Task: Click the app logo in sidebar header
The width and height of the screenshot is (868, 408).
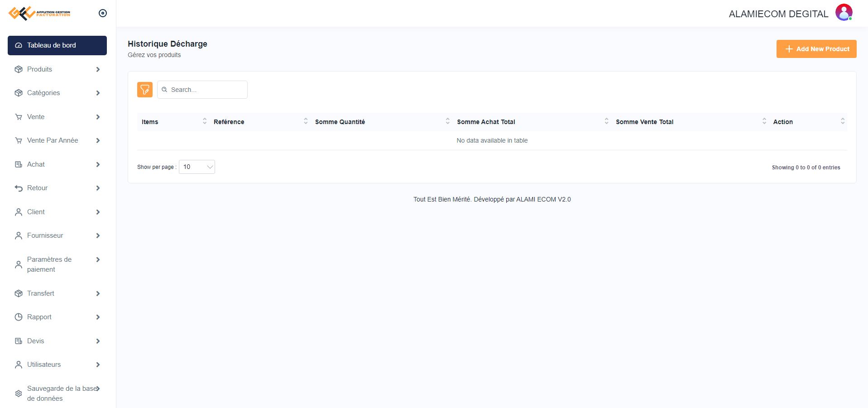Action: tap(40, 13)
